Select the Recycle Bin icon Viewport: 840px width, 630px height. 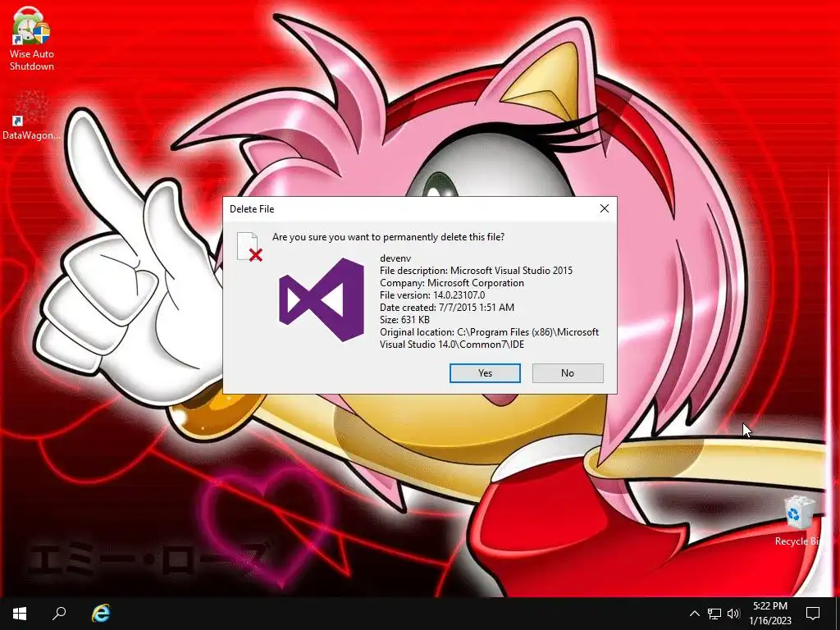coord(798,521)
